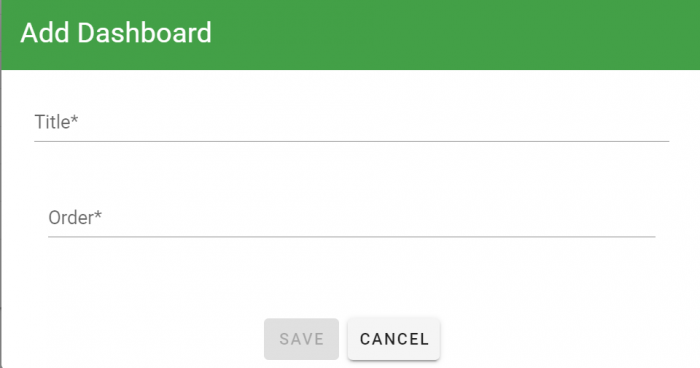The height and width of the screenshot is (368, 700).
Task: Focus the Order input field
Action: pyautogui.click(x=351, y=218)
